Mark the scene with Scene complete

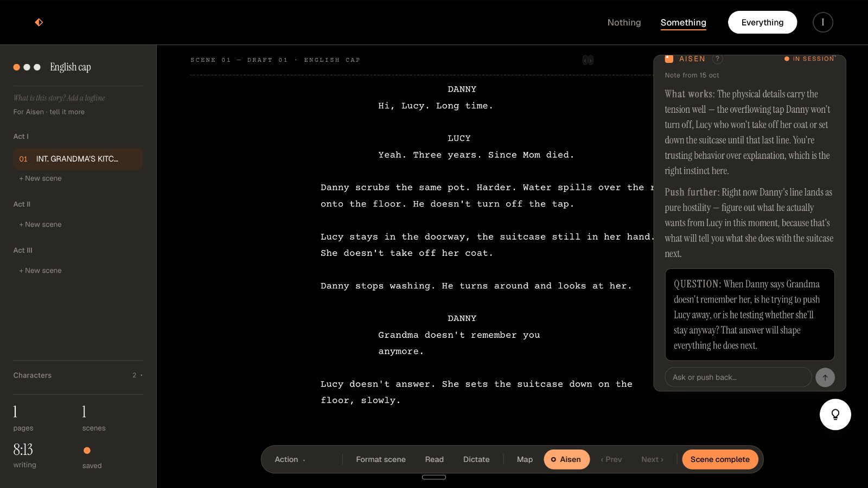coord(720,459)
